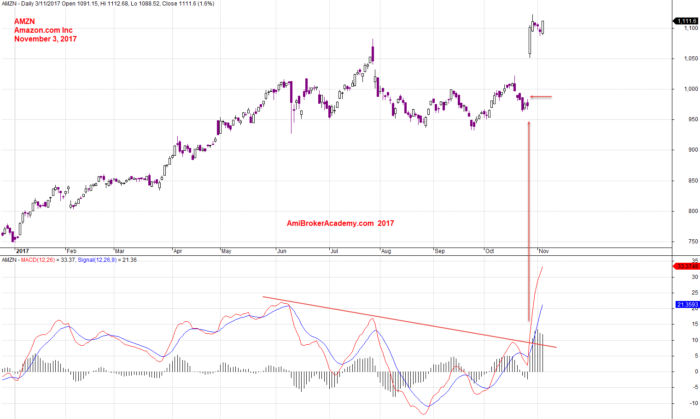The image size is (700, 419).
Task: Click the 25 label on MACD axis
Action: (x=695, y=293)
